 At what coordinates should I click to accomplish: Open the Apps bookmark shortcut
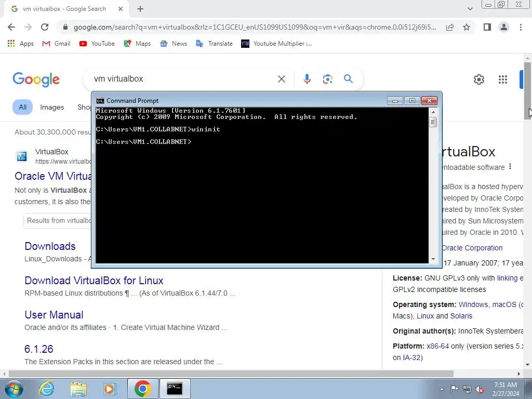pos(20,44)
